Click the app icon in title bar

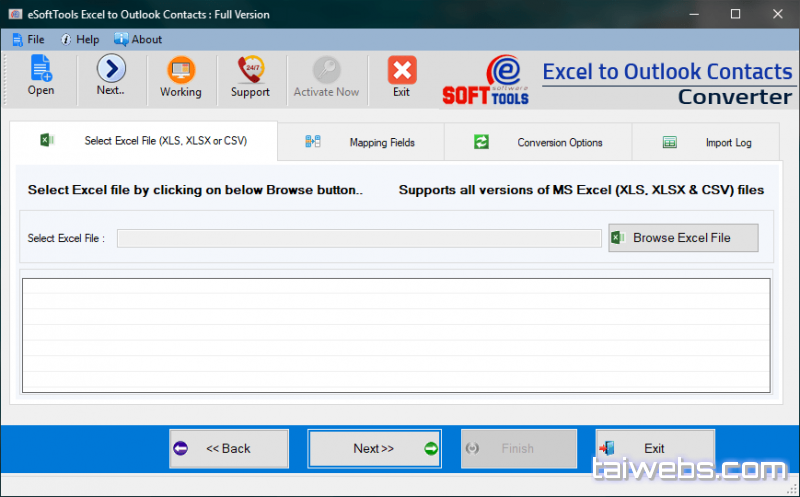point(14,15)
